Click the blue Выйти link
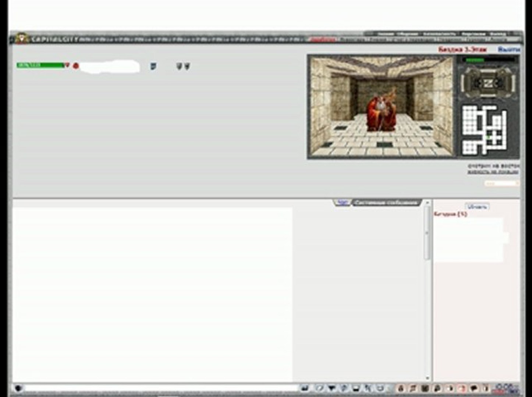 point(509,49)
